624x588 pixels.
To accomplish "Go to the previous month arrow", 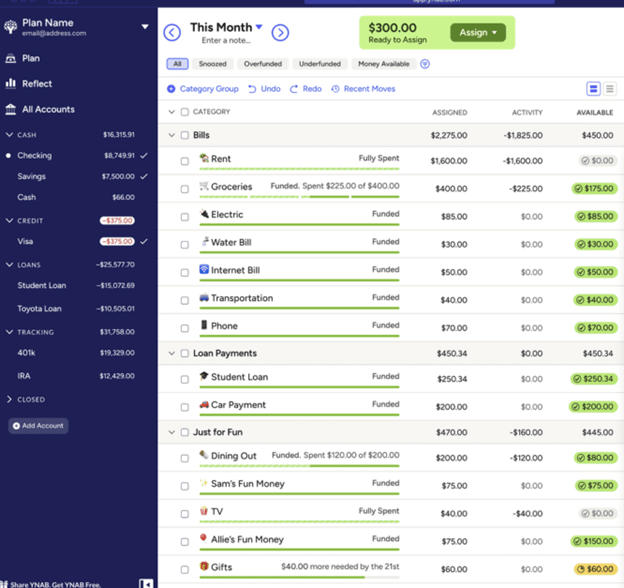I will tap(172, 33).
